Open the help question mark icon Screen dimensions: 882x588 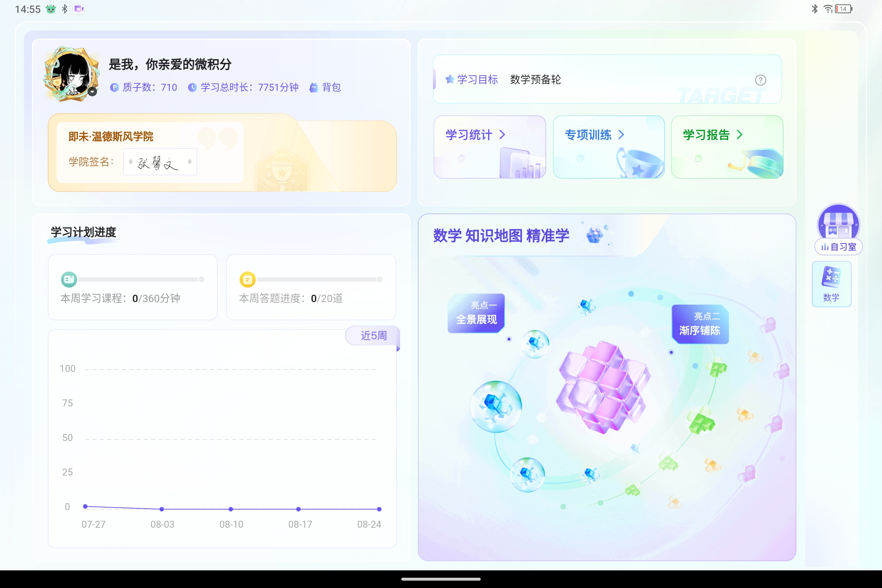tap(760, 80)
